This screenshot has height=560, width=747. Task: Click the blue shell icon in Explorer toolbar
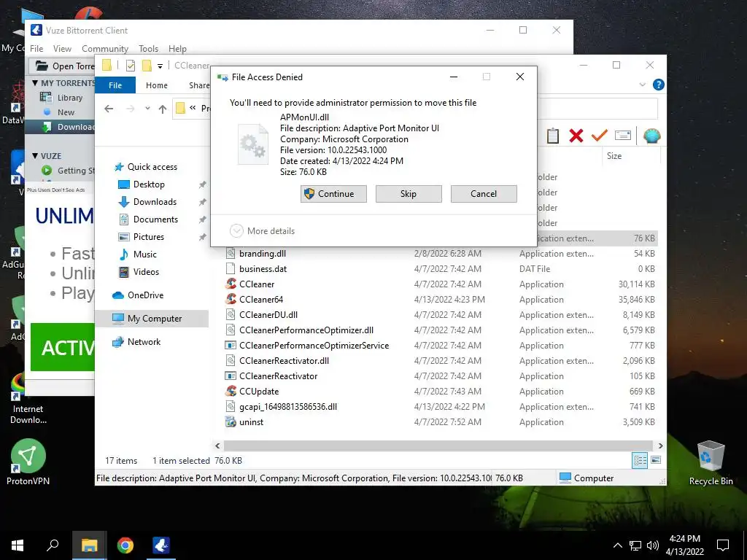(651, 136)
